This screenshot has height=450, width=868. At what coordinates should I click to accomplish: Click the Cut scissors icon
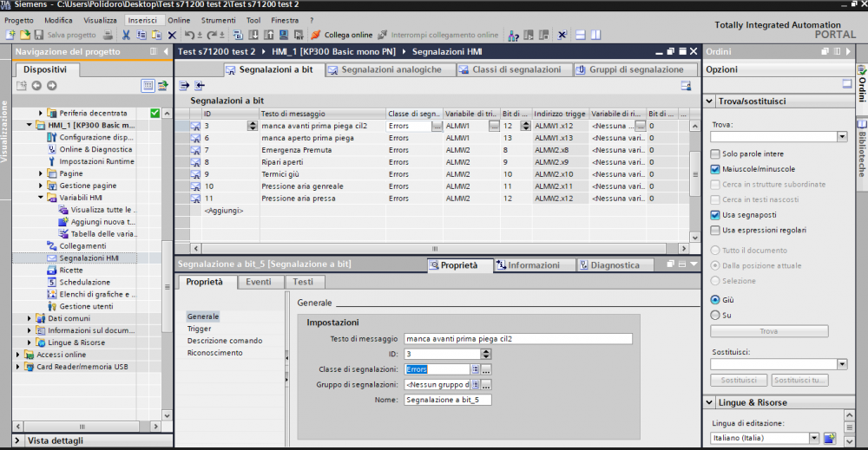[x=126, y=35]
